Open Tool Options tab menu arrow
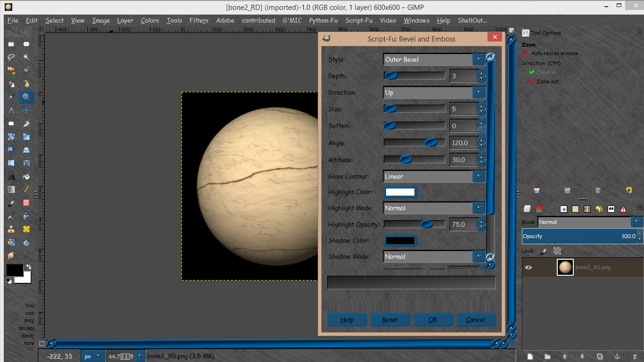This screenshot has width=644, height=362. tap(639, 33)
